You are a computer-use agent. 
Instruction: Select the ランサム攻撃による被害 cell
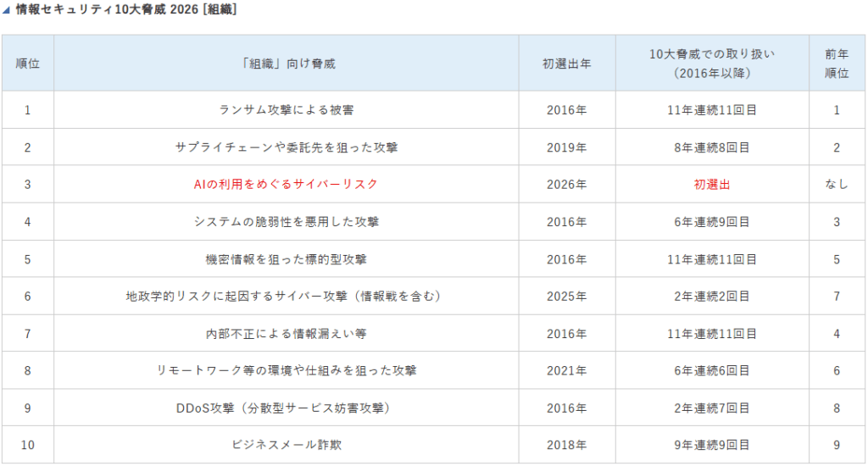pos(287,109)
